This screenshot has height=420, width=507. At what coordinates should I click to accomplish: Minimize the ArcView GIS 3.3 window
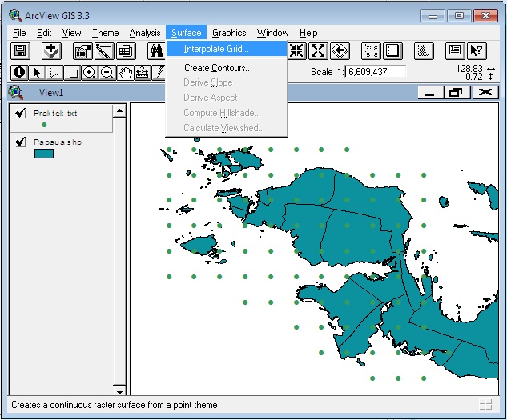click(433, 15)
